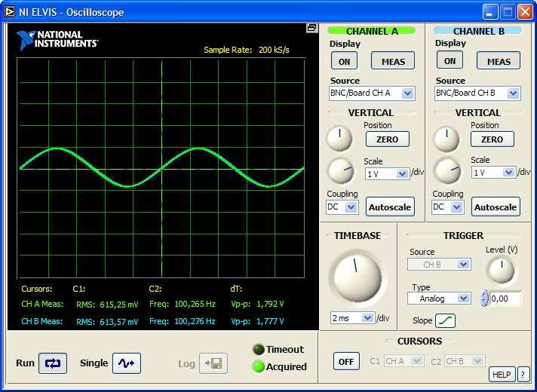Click the HELP button
This screenshot has width=537, height=392.
point(502,374)
